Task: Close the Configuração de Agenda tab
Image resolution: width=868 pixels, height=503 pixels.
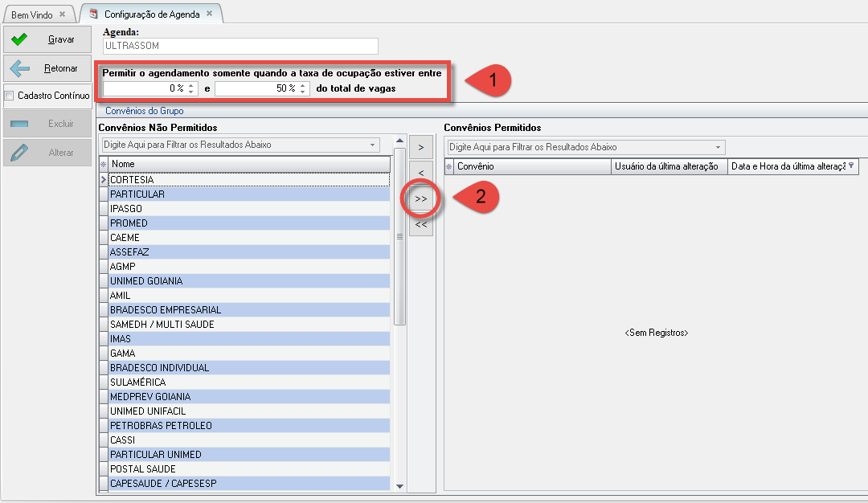Action: click(210, 14)
